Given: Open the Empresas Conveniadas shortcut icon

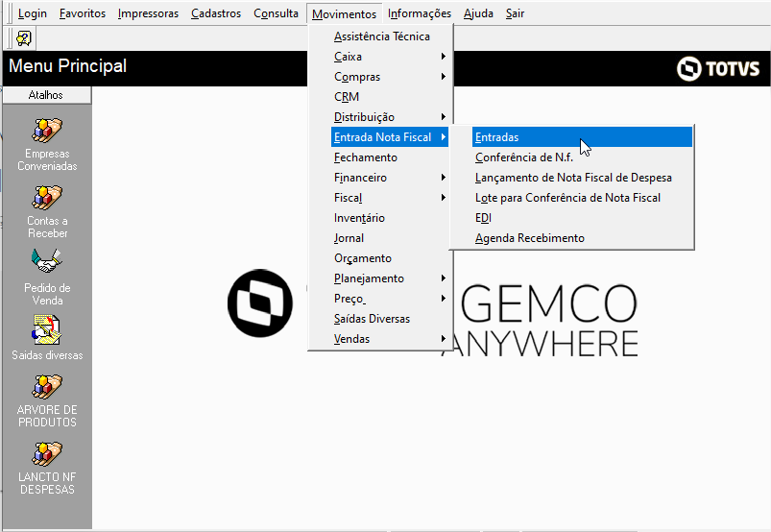Looking at the screenshot, I should point(47,131).
